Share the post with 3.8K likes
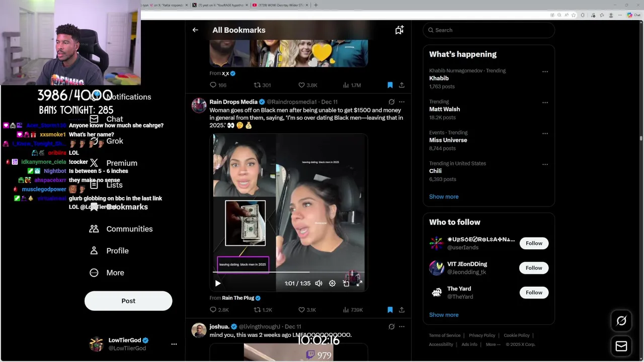644x362 pixels. coord(401,85)
